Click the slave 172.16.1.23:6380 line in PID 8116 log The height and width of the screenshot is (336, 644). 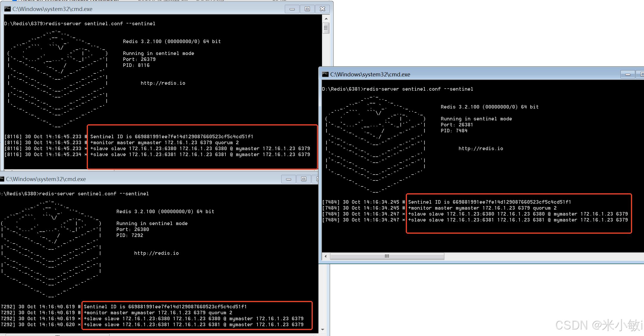tap(200, 148)
